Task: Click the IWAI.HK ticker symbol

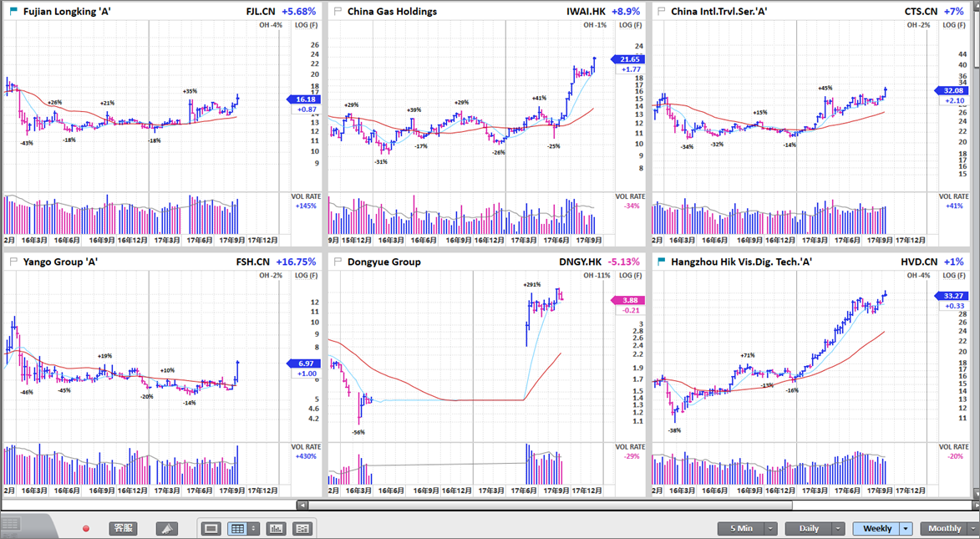Action: click(x=588, y=11)
